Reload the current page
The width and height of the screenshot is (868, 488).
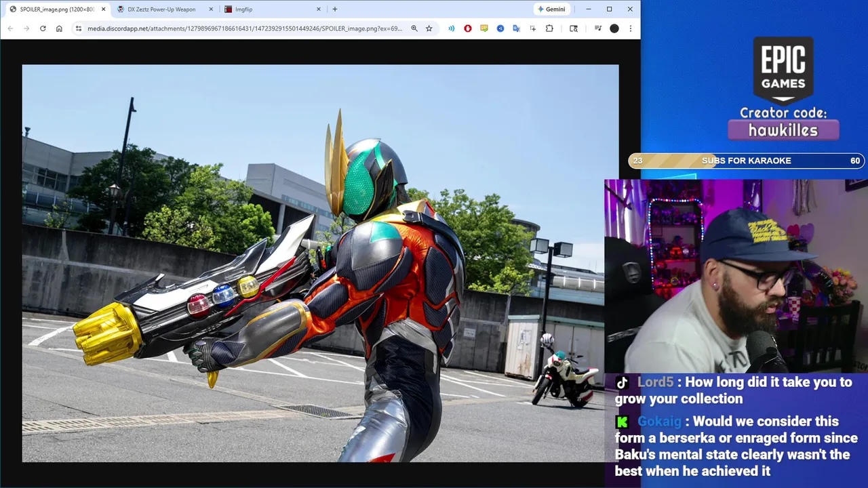(43, 28)
